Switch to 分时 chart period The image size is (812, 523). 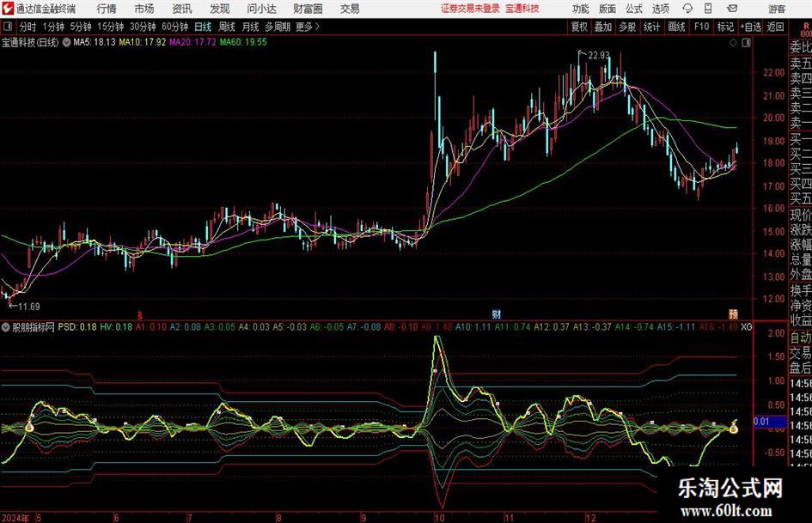coord(28,27)
